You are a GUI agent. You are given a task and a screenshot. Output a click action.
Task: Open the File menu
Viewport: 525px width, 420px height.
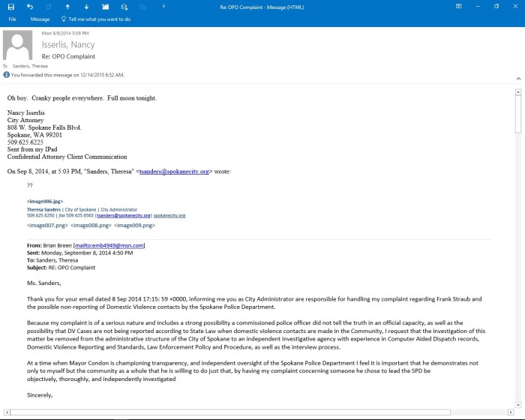(12, 19)
